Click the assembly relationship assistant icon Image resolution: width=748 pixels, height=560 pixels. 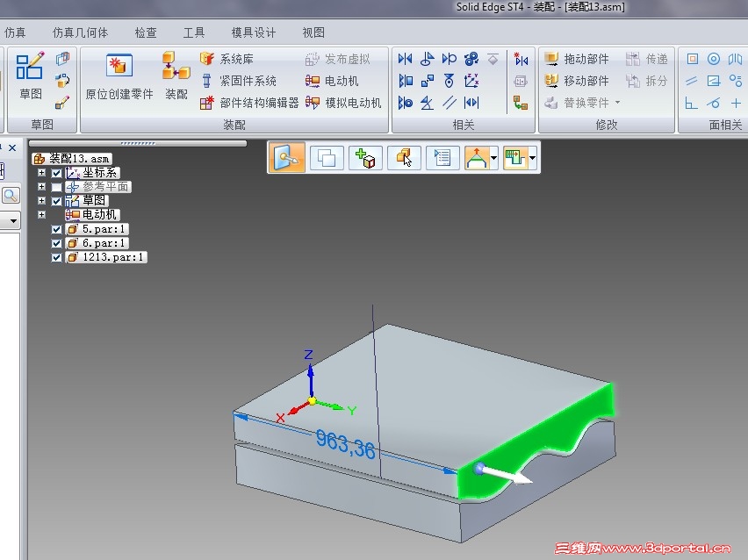pos(521,103)
